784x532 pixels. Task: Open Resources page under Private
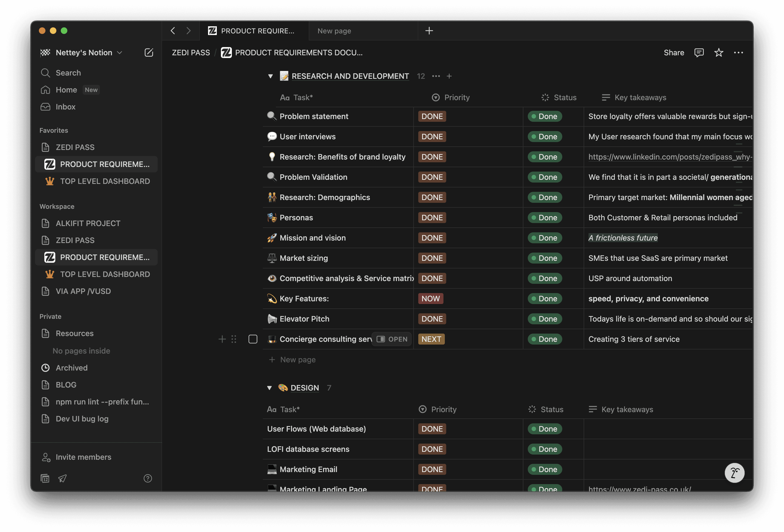point(96,333)
